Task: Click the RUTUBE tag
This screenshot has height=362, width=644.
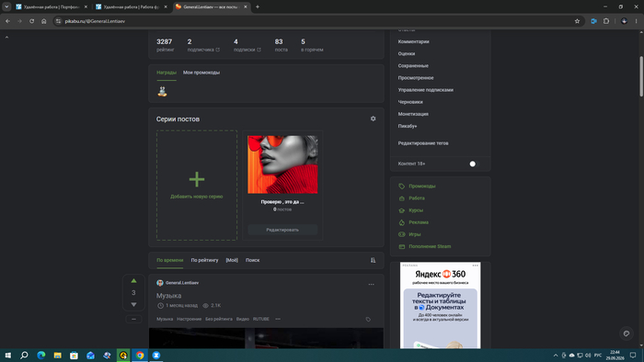Action: tap(261, 319)
